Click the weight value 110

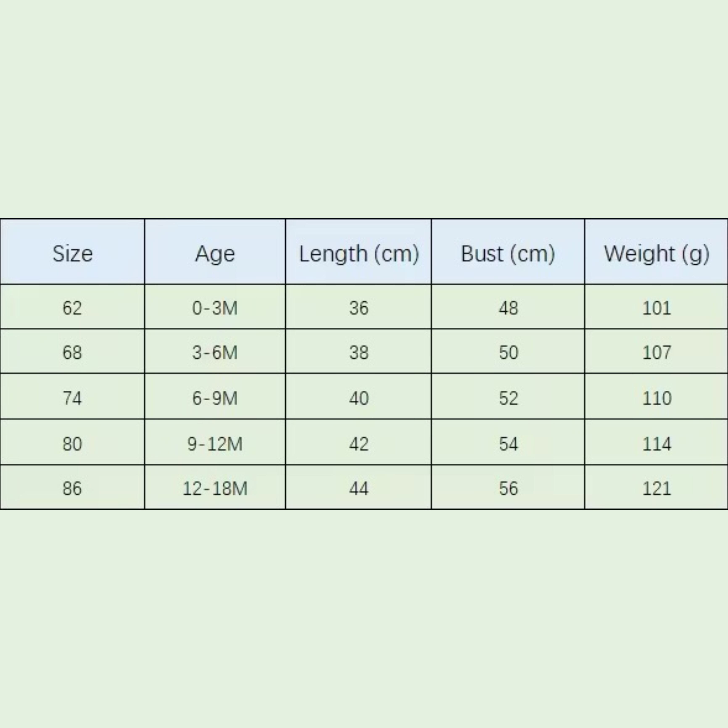click(656, 398)
